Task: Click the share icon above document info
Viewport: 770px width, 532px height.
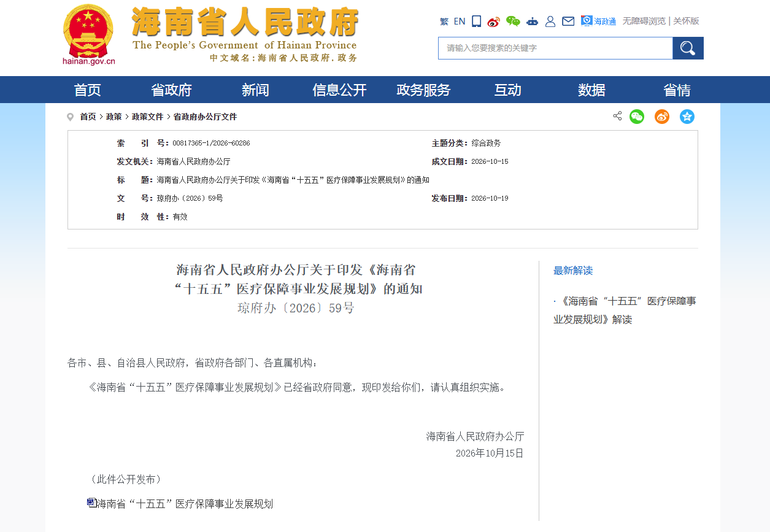Action: 617,116
